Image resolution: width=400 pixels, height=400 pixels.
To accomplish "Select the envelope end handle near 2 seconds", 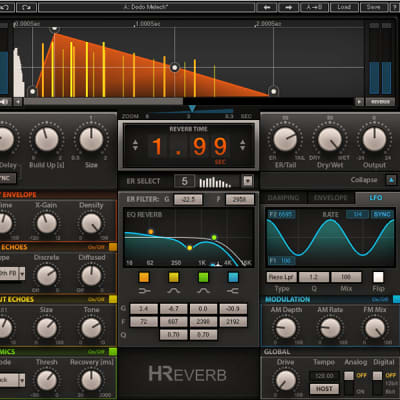I will pos(273,91).
